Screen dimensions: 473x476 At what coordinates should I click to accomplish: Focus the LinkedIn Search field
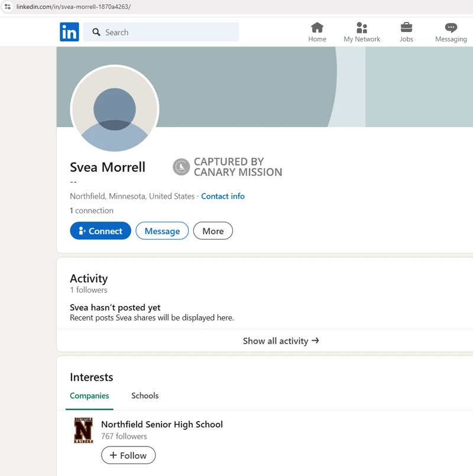pos(161,32)
